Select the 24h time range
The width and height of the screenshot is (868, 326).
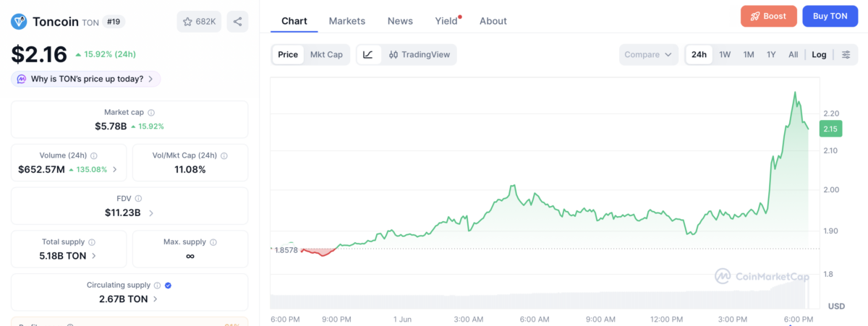click(699, 54)
